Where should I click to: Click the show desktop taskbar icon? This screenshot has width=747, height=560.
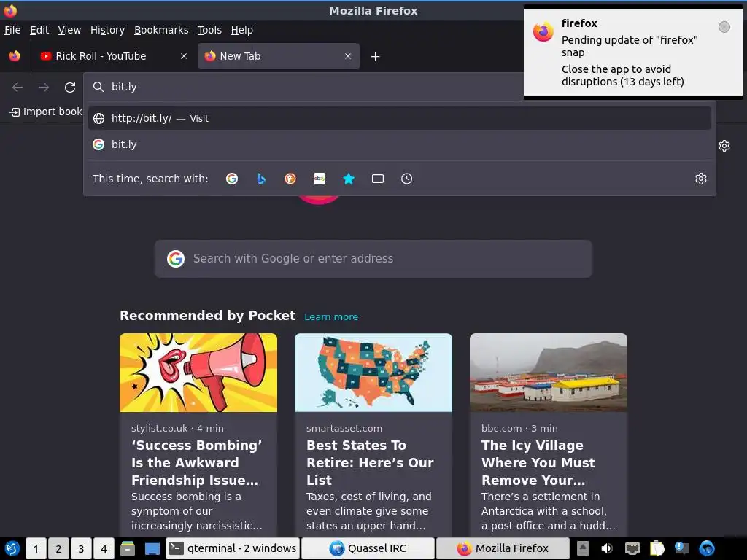[x=152, y=548]
